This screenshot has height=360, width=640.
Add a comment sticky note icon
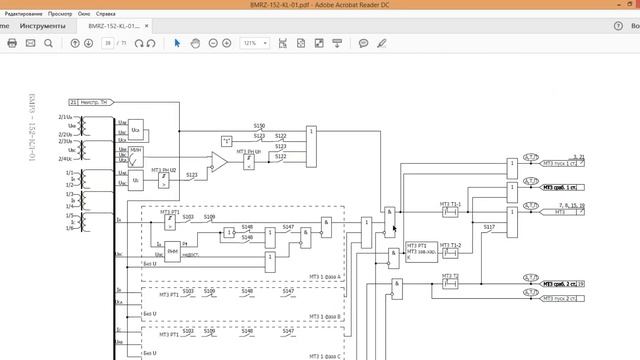[x=363, y=43]
